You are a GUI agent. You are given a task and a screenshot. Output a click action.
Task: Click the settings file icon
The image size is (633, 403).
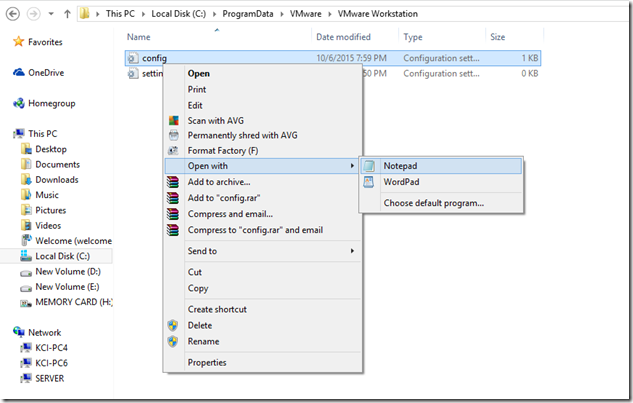133,73
